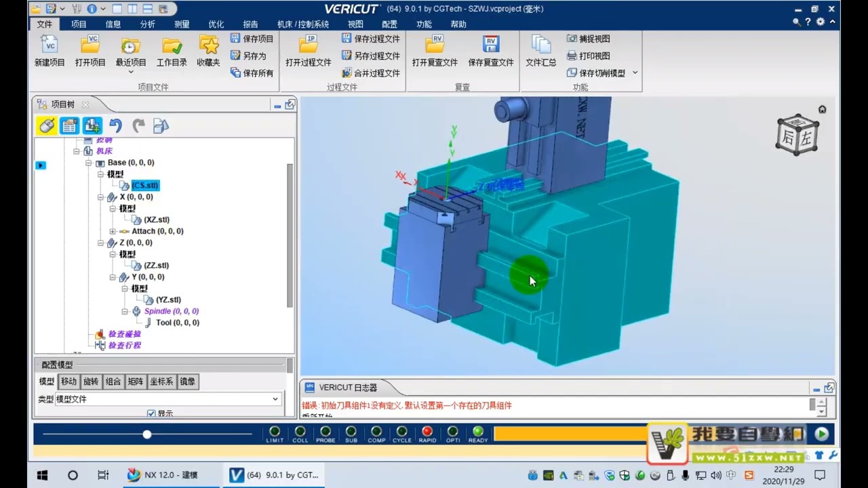This screenshot has height=488, width=868.
Task: Adjust the animation speed slider handle
Action: (146, 434)
